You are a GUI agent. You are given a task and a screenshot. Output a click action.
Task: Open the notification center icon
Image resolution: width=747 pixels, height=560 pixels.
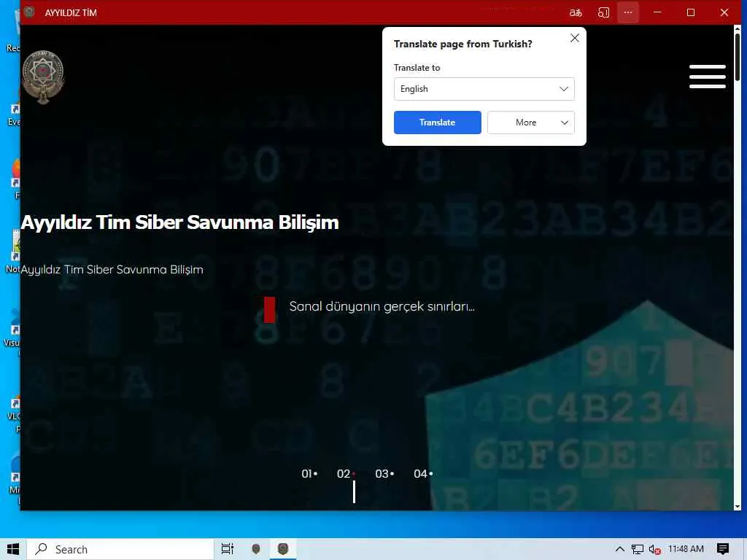click(723, 549)
